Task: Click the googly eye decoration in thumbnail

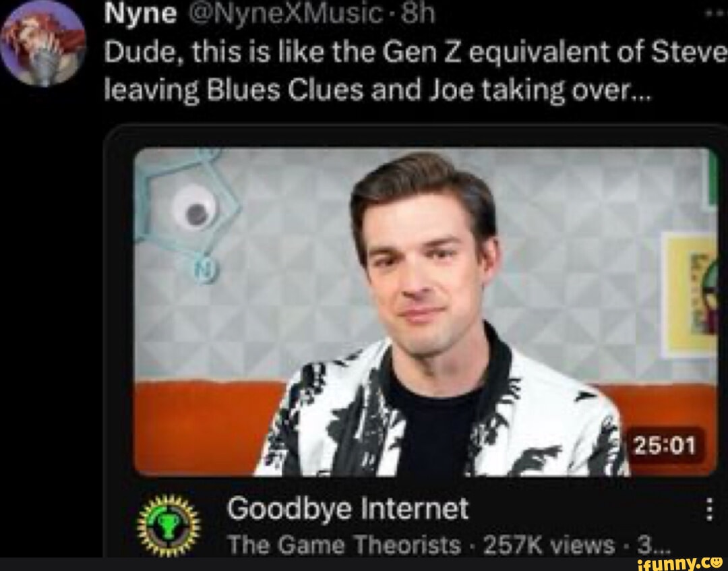Action: point(193,208)
